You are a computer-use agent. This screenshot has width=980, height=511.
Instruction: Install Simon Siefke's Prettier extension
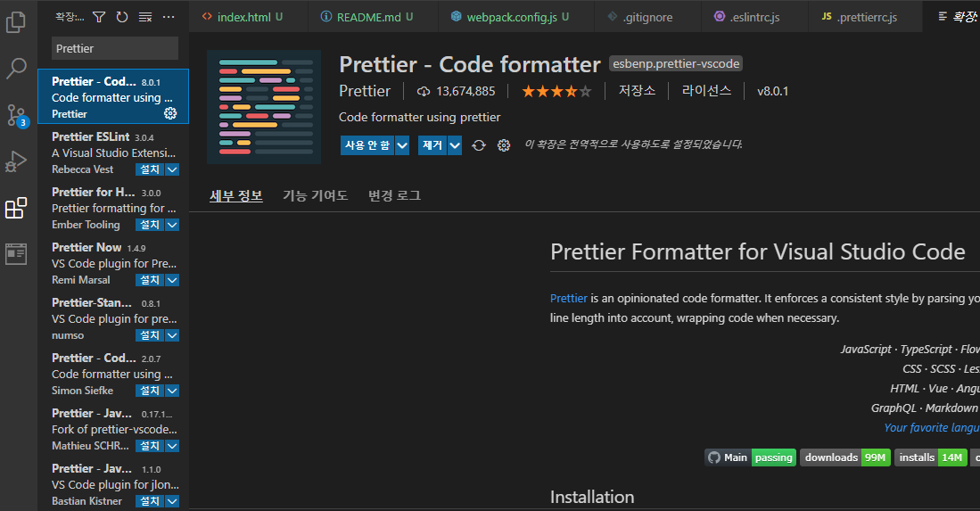pos(150,391)
